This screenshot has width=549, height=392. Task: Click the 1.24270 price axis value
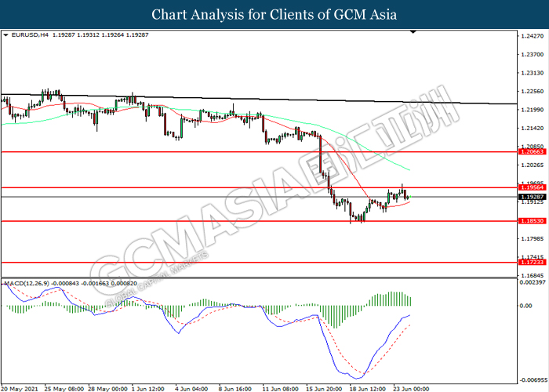coord(533,36)
